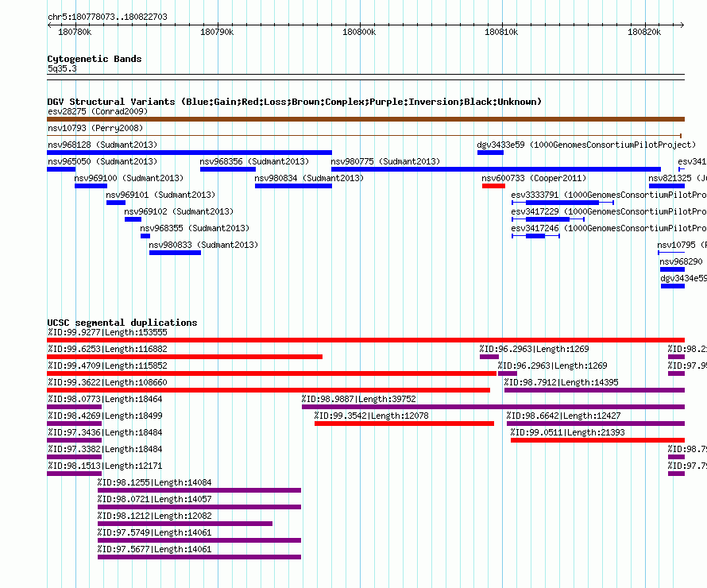Click the %ID:98.9887|Length:39752 duplication
The image size is (707, 588).
pyautogui.click(x=493, y=407)
